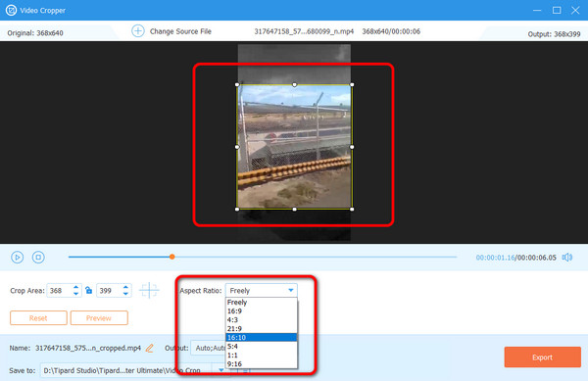The height and width of the screenshot is (381, 588).
Task: Click the Change Source File plus icon
Action: pyautogui.click(x=138, y=31)
